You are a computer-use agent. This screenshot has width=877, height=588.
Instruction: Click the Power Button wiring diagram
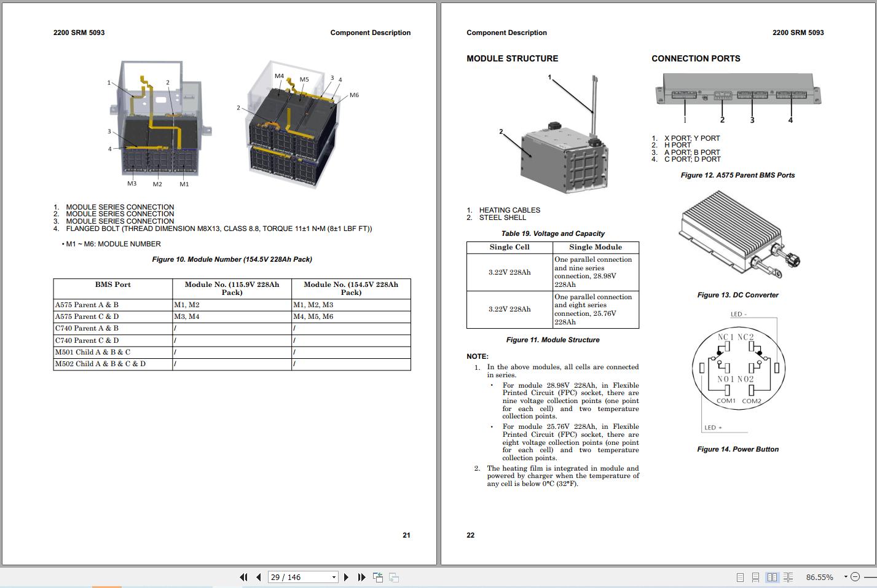737,372
